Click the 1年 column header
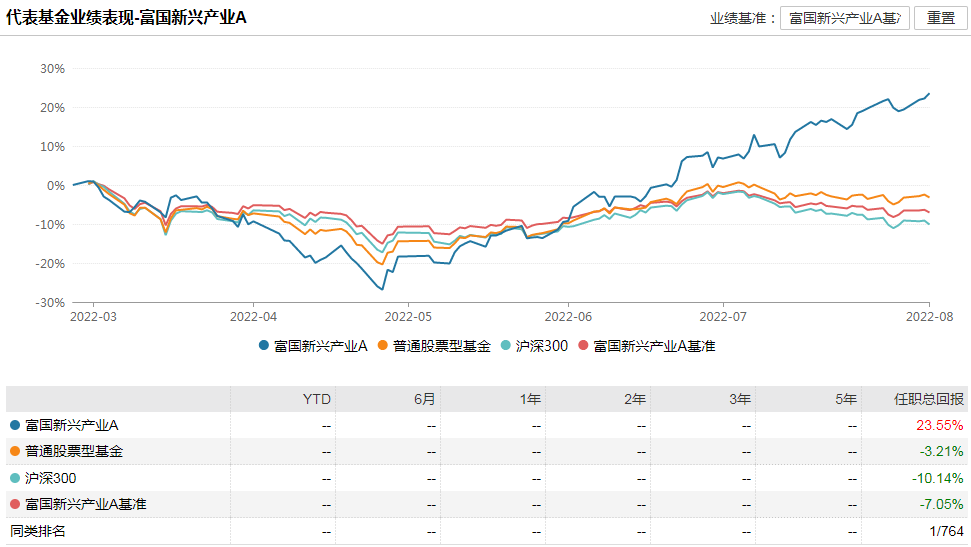The image size is (971, 547). point(530,399)
